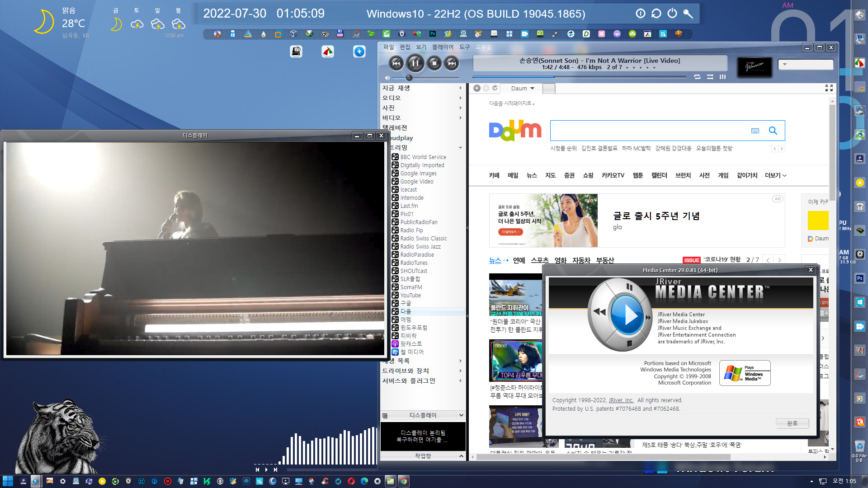Skip to previous track in Media Center

pos(396,63)
